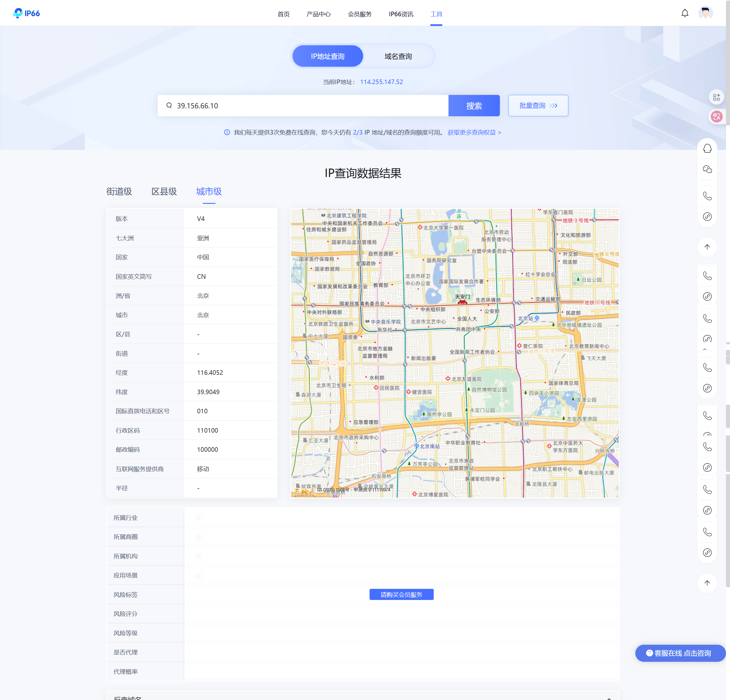Open the QQ penguin contact icon
Image resolution: width=730 pixels, height=700 pixels.
pos(707,148)
